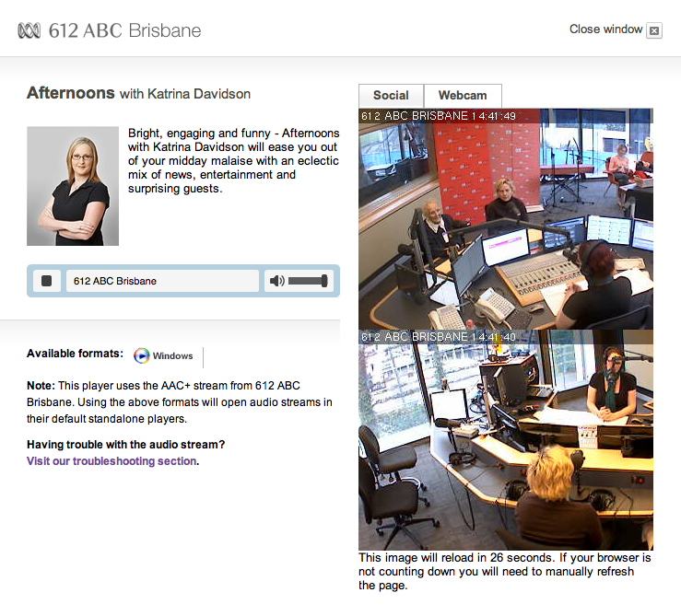Click the bottom studio webcam image
The height and width of the screenshot is (616, 681).
pos(506,440)
